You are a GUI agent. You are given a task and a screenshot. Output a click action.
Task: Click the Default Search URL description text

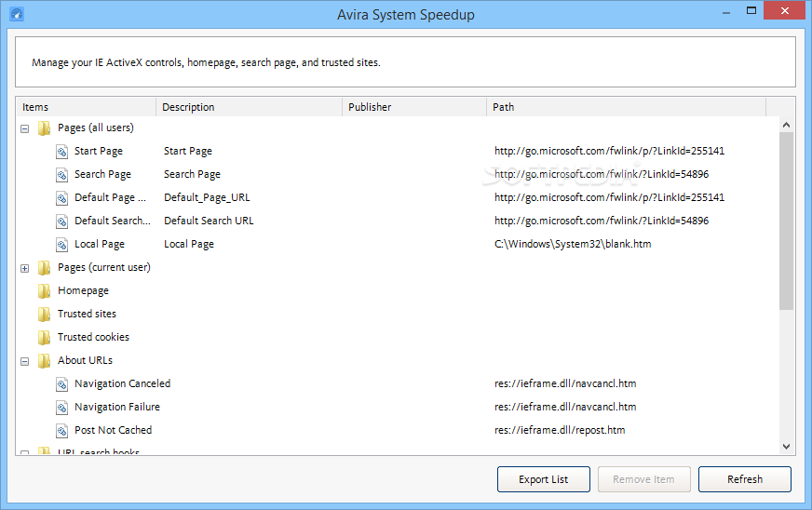(x=209, y=221)
